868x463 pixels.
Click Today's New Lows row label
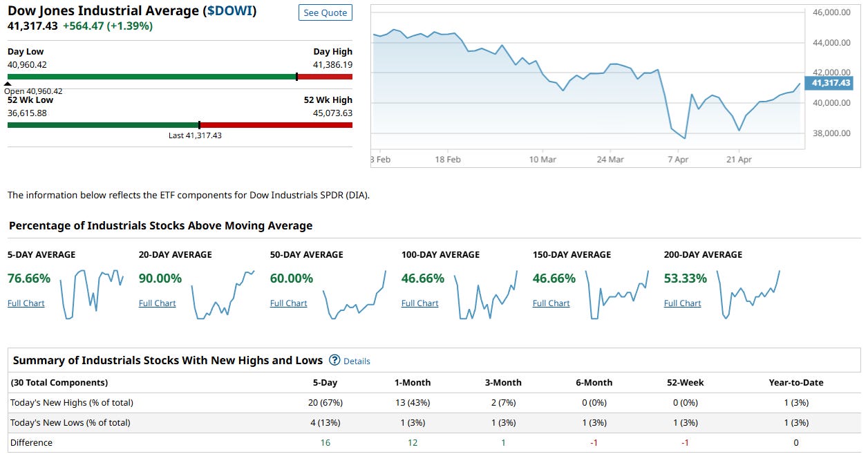point(70,422)
